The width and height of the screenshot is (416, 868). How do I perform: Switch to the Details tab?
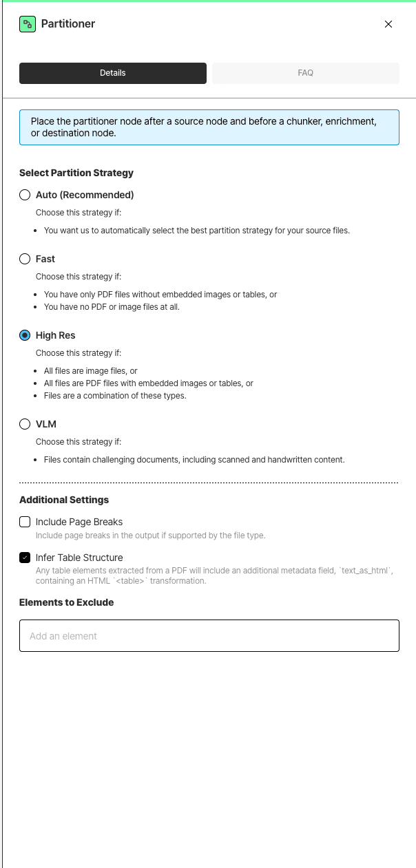pos(113,73)
